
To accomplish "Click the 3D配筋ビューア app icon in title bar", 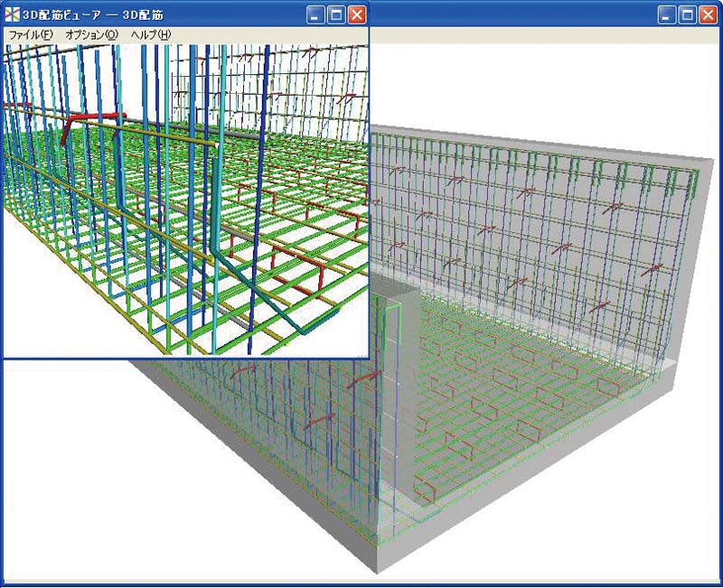I will 12,14.
